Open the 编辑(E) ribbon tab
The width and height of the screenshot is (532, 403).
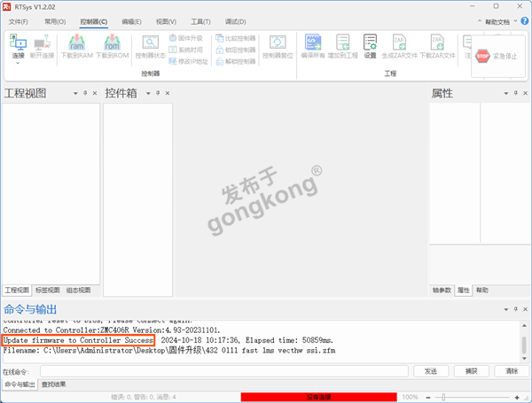point(131,21)
